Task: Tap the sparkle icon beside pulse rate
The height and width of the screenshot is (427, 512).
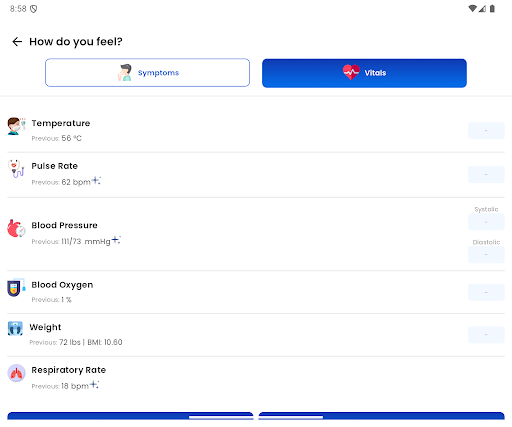Action: (x=96, y=180)
